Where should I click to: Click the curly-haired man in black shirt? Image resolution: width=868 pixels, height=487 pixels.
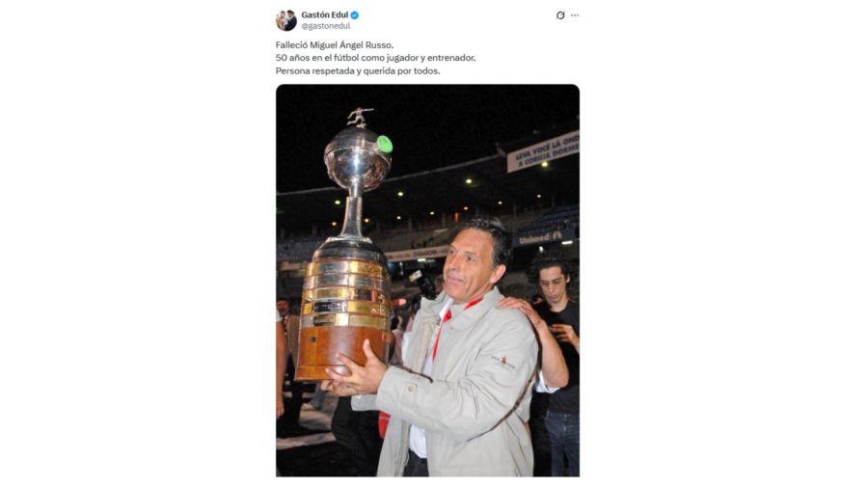[556, 354]
